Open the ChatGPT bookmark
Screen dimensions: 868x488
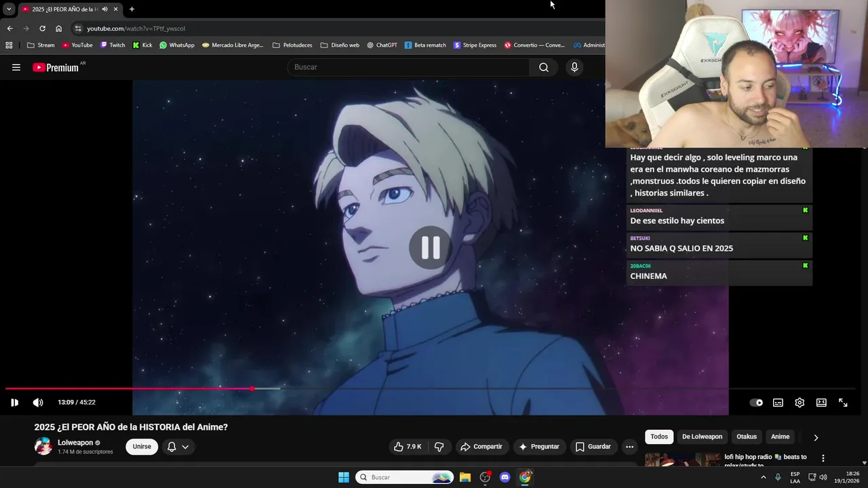pos(382,45)
